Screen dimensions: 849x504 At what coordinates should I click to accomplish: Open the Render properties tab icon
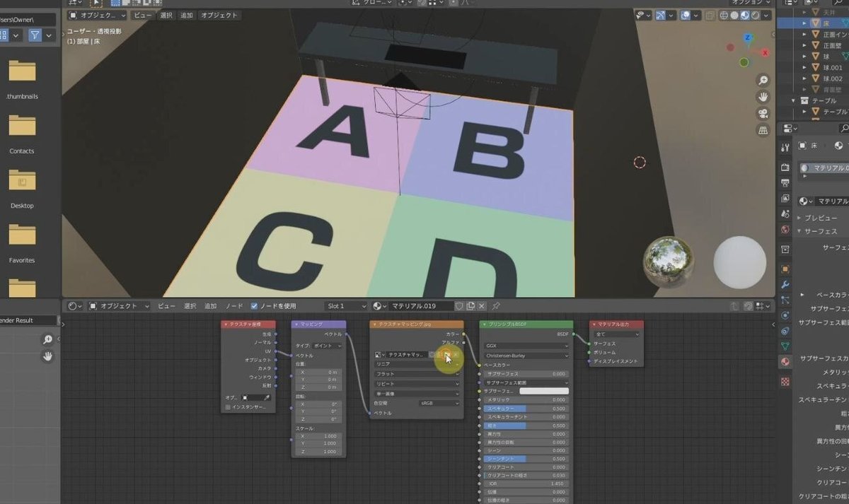785,168
